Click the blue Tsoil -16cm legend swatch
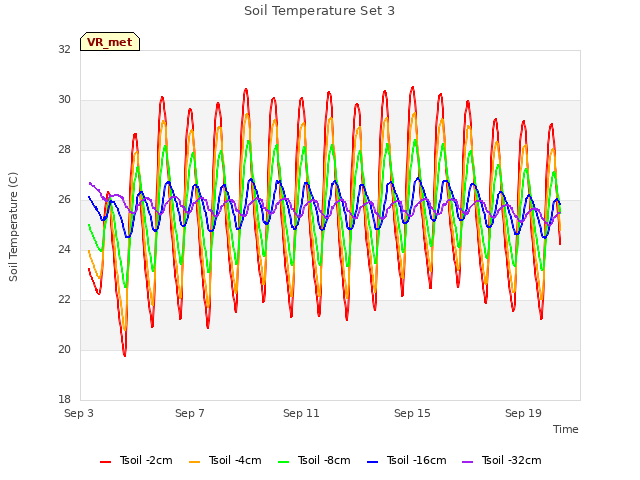The width and height of the screenshot is (640, 480). (x=373, y=462)
